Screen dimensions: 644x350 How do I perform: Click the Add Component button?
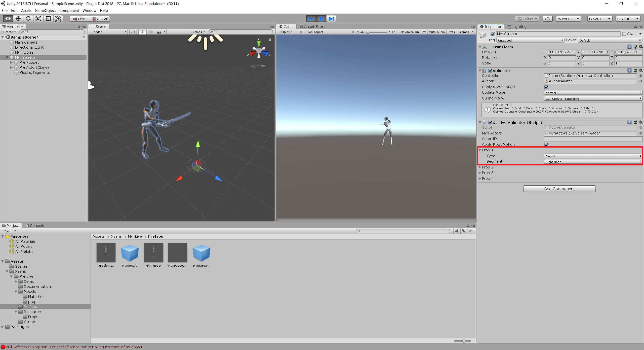pos(559,189)
